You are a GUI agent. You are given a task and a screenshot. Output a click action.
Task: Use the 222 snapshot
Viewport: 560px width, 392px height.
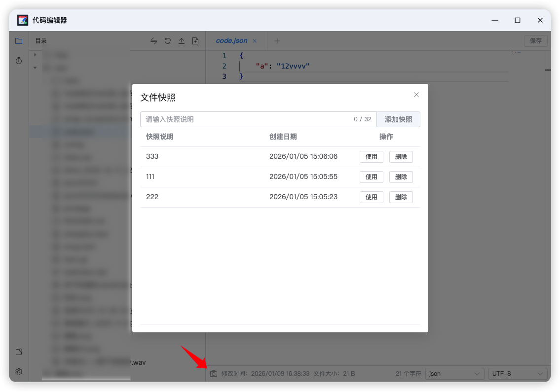pyautogui.click(x=372, y=197)
